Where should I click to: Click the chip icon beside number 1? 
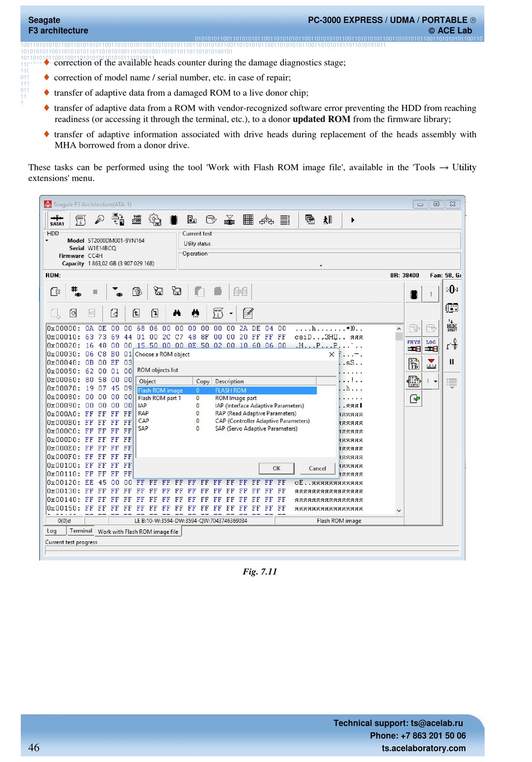pos(414,294)
